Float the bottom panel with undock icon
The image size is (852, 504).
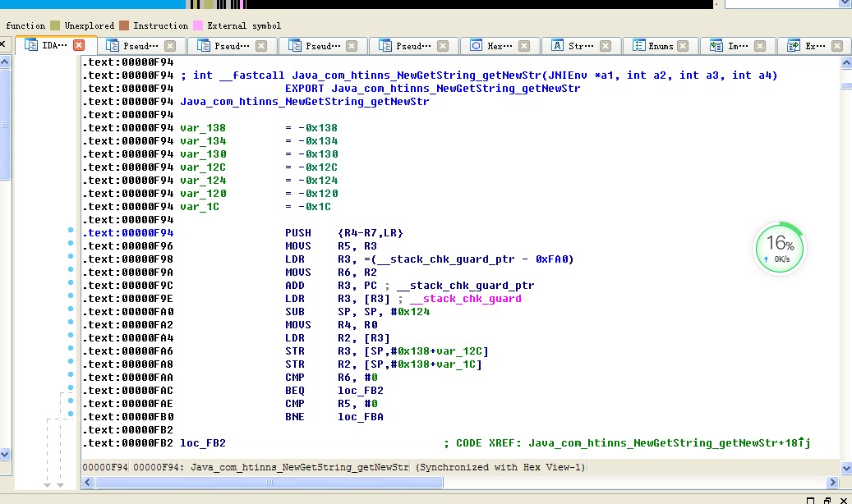pyautogui.click(x=827, y=500)
